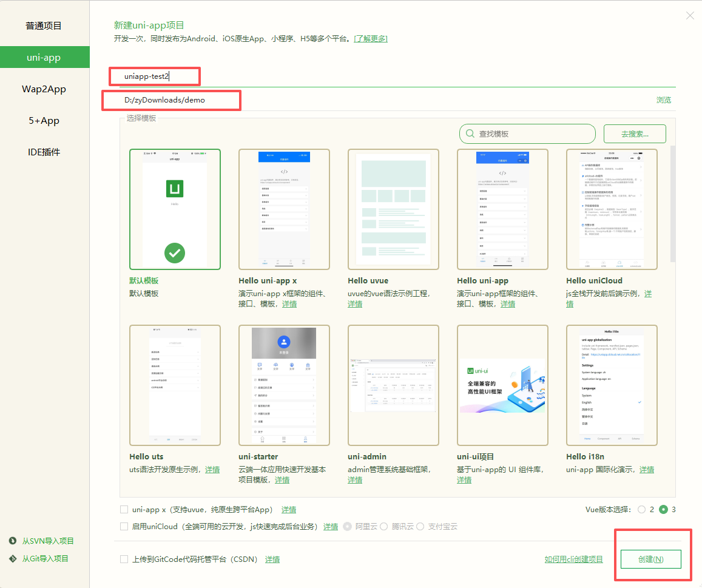Close the new project dialog
The image size is (702, 588).
pos(690,16)
